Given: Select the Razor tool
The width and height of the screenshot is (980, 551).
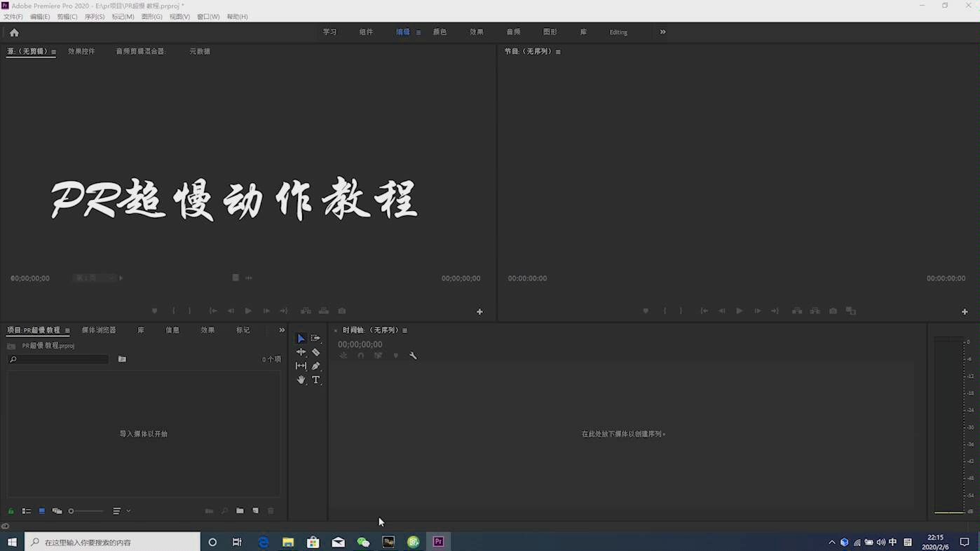Looking at the screenshot, I should tap(315, 352).
